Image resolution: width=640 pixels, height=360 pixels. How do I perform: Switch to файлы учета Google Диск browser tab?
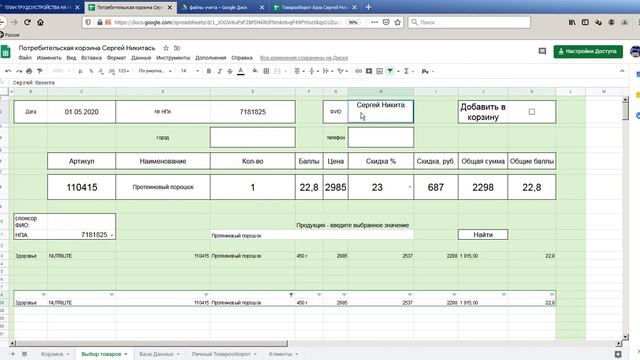[218, 7]
